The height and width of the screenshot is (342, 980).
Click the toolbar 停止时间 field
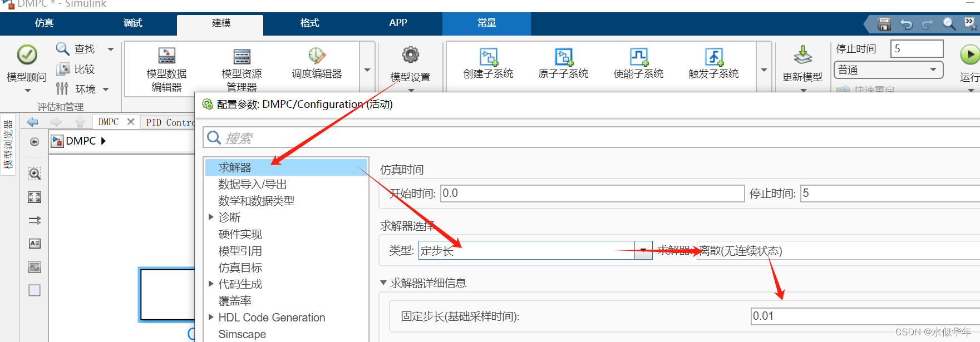point(917,49)
